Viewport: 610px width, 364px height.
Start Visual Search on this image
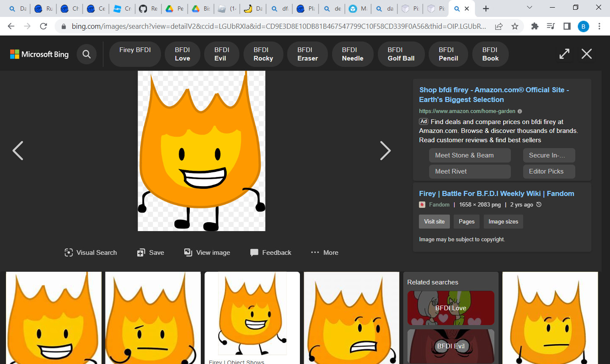tap(91, 253)
